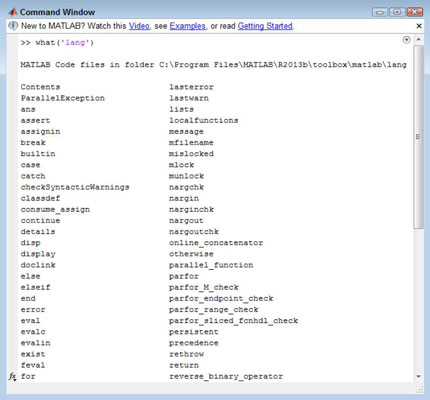Click 'mislocked' entry

click(191, 154)
